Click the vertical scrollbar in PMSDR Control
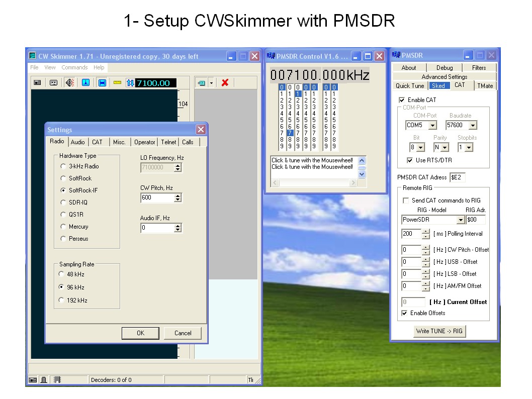Image resolution: width=532 pixels, height=399 pixels. [x=362, y=167]
